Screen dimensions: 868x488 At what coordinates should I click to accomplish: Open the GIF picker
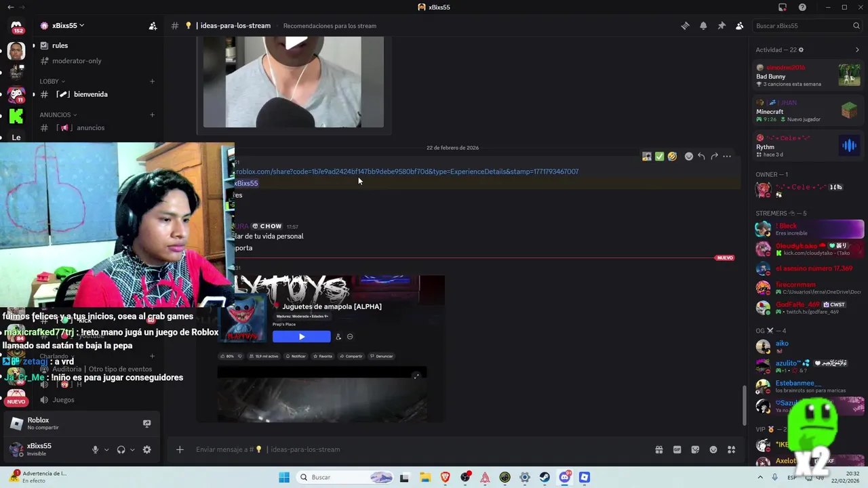click(x=677, y=449)
